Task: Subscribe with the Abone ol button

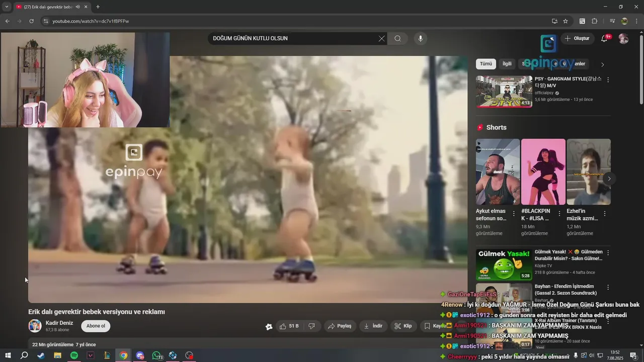Action: 96,326
